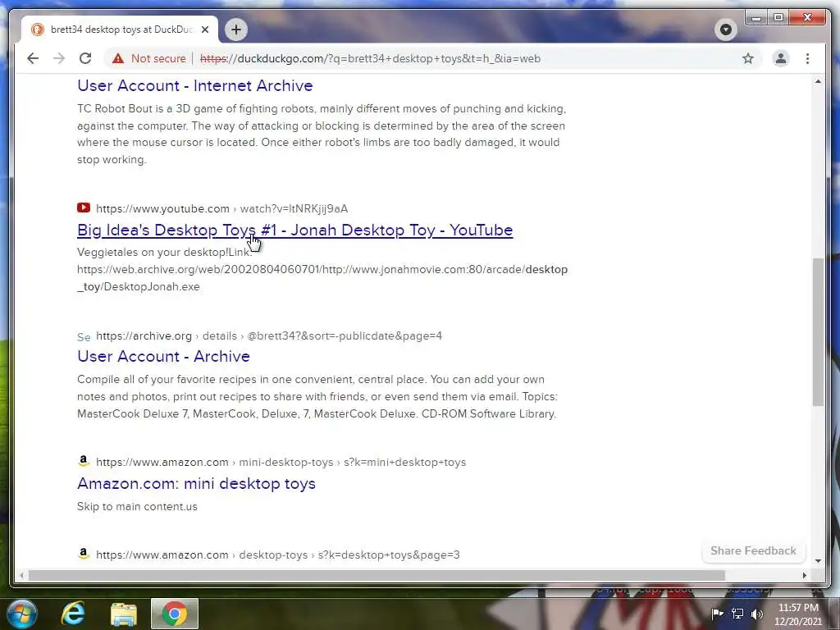Click the Chrome icon on the taskbar
This screenshot has height=630, width=840.
click(174, 614)
